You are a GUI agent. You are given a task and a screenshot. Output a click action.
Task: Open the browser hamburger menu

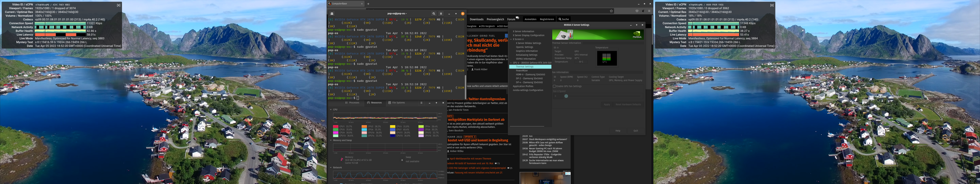click(649, 11)
